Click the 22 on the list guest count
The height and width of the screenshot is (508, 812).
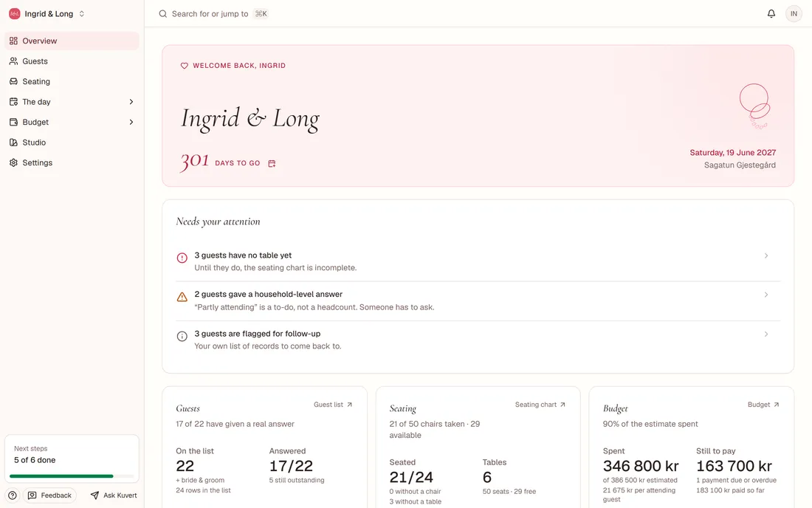[185, 466]
